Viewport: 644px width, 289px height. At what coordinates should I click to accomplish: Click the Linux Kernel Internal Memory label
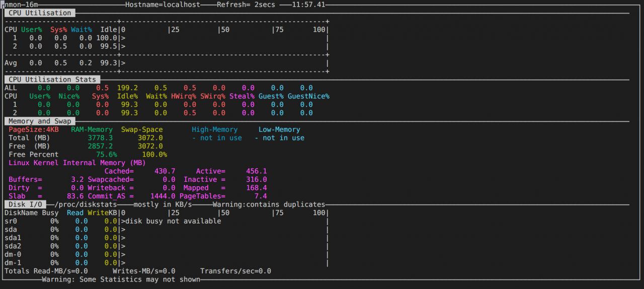(77, 163)
